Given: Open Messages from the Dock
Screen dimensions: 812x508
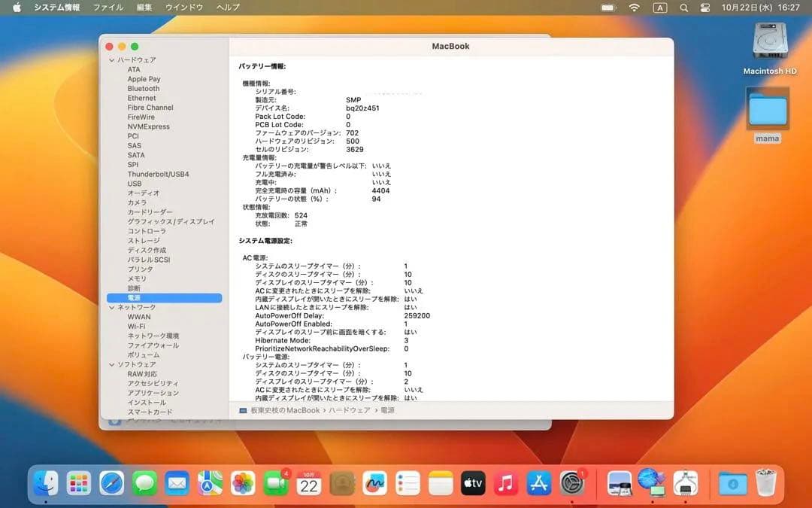Looking at the screenshot, I should pos(144,483).
